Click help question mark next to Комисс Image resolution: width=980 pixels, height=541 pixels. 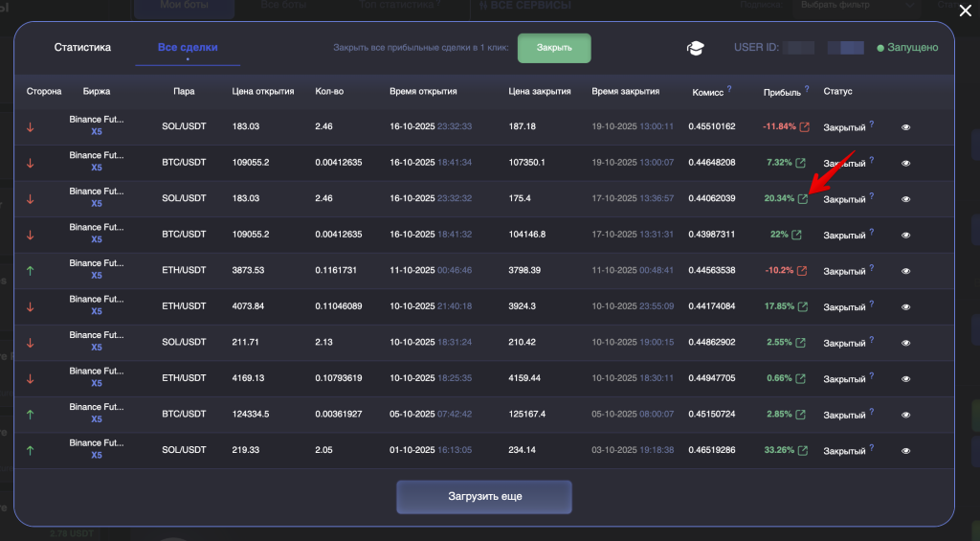point(729,89)
